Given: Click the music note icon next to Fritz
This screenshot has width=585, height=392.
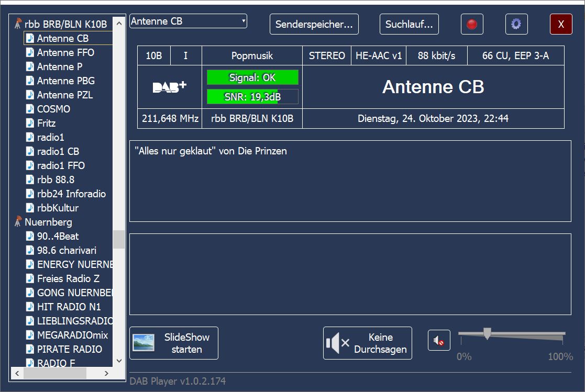Looking at the screenshot, I should click(30, 123).
